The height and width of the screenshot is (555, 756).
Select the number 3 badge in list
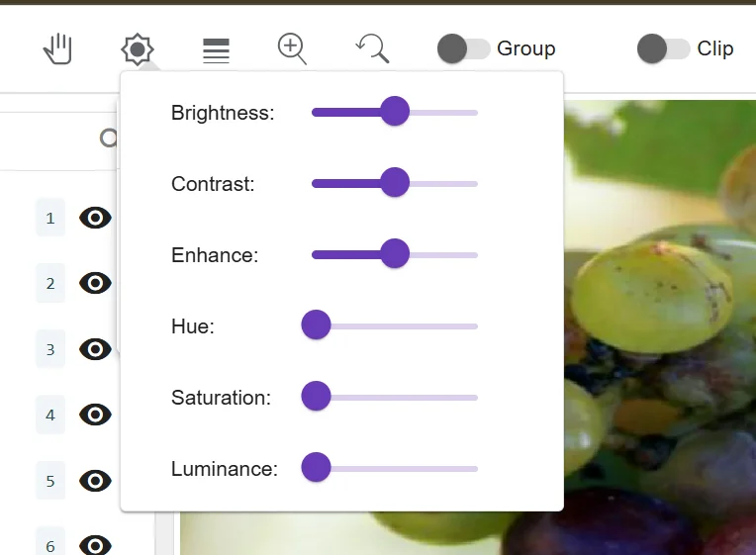coord(50,349)
